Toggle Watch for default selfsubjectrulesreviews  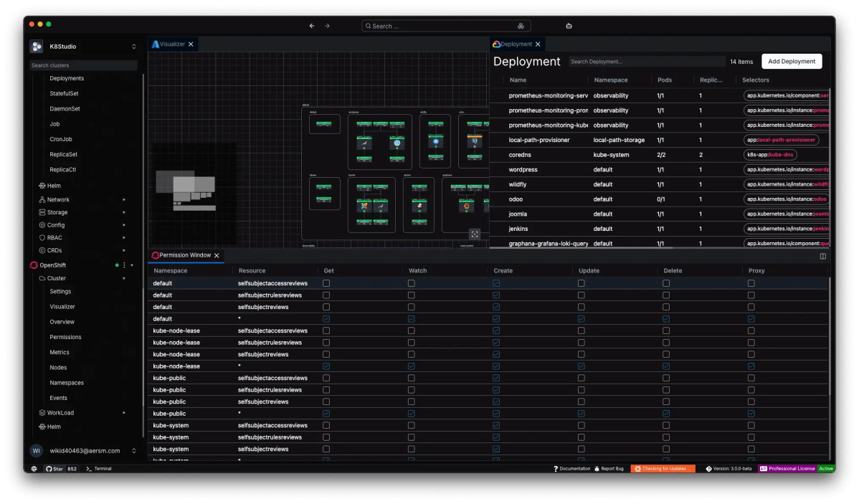point(412,295)
